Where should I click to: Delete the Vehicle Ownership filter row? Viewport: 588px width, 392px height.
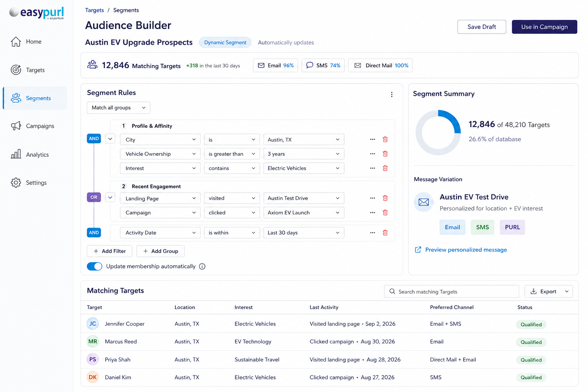tap(385, 154)
